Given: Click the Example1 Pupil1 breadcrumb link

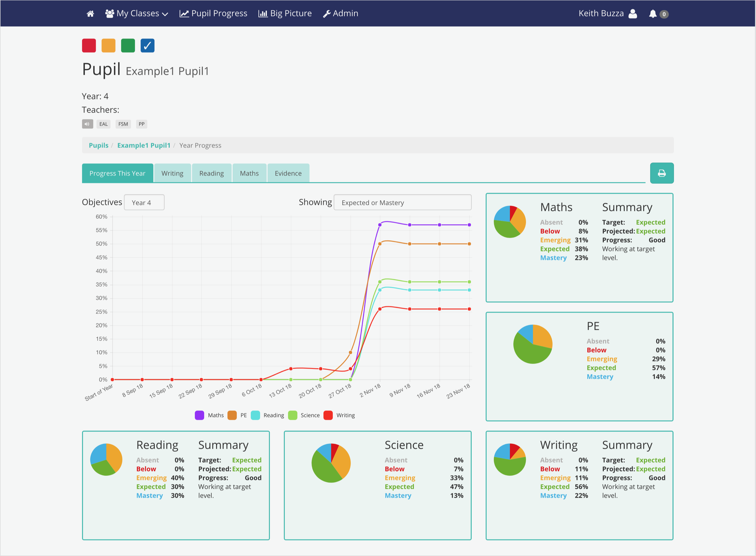Looking at the screenshot, I should point(144,145).
